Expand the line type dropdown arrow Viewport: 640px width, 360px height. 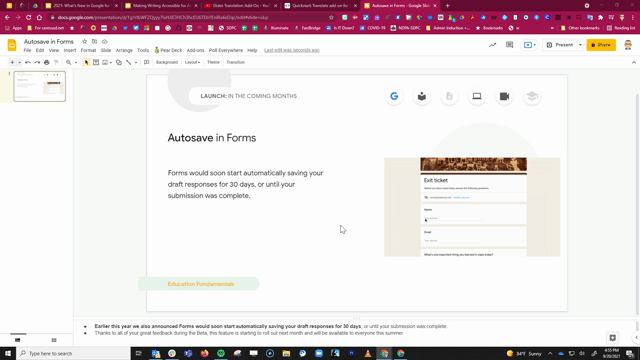(x=136, y=62)
